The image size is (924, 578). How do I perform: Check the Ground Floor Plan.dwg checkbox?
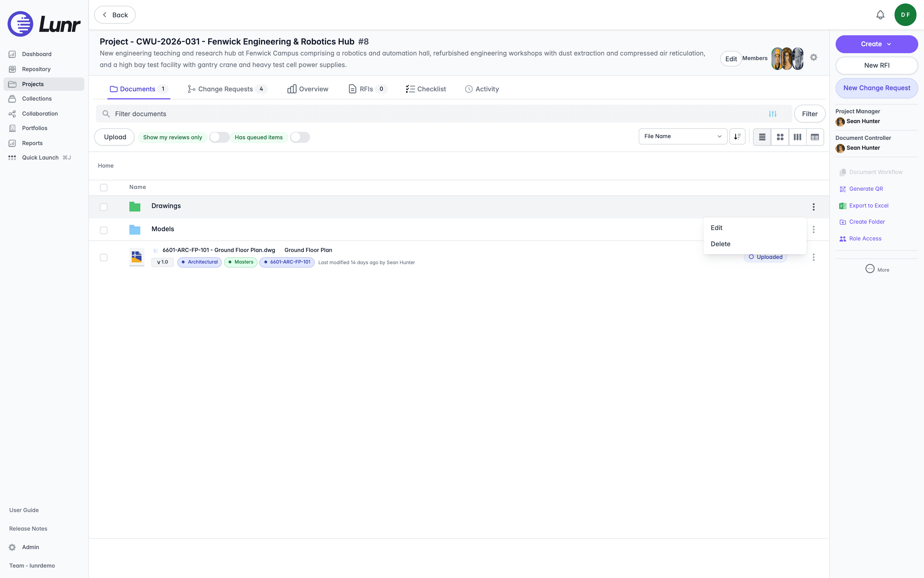pos(103,257)
